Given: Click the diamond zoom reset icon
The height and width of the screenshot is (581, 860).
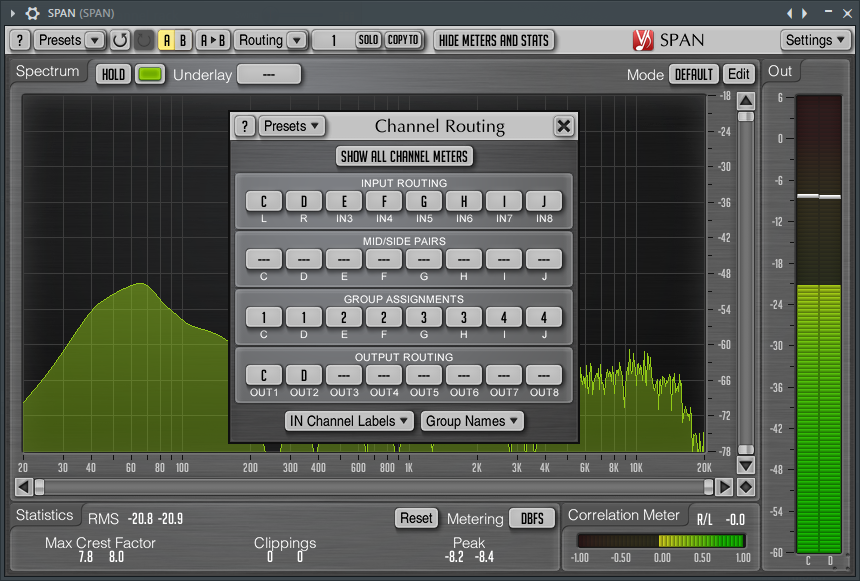Looking at the screenshot, I should [746, 487].
